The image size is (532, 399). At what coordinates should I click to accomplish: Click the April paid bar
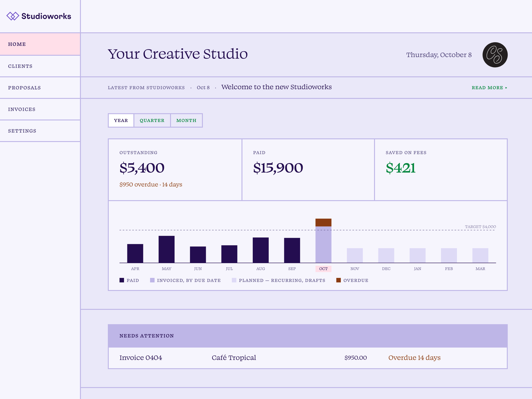click(135, 253)
